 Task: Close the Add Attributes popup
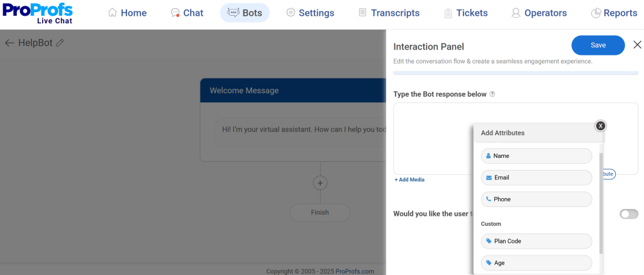[601, 126]
